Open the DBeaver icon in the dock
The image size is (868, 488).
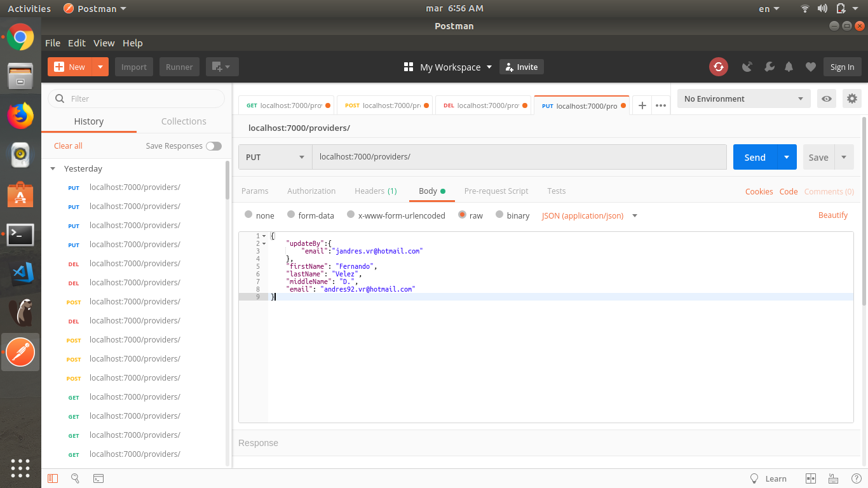[x=20, y=313]
